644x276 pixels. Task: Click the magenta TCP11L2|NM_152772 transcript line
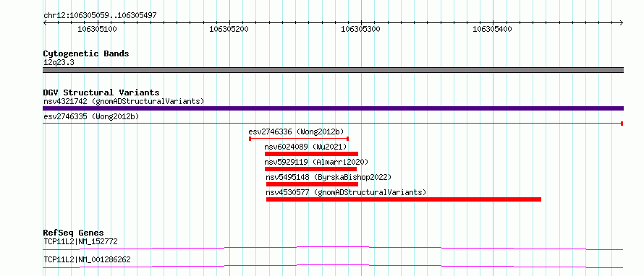[x=333, y=248]
